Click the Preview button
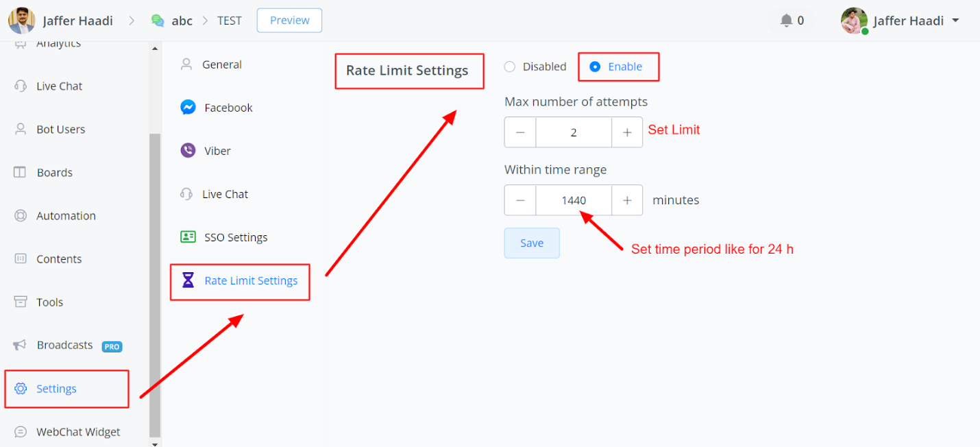The width and height of the screenshot is (980, 447). pos(289,21)
